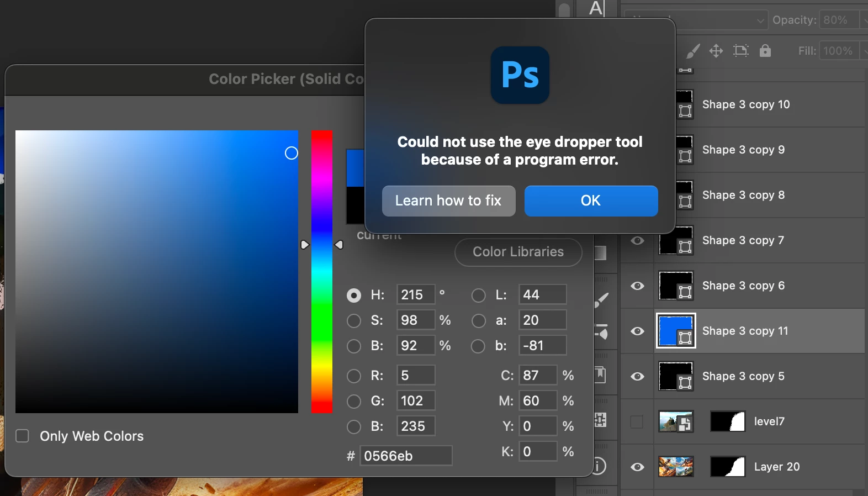The width and height of the screenshot is (868, 496).
Task: Select the blue B radio button
Action: tap(354, 427)
